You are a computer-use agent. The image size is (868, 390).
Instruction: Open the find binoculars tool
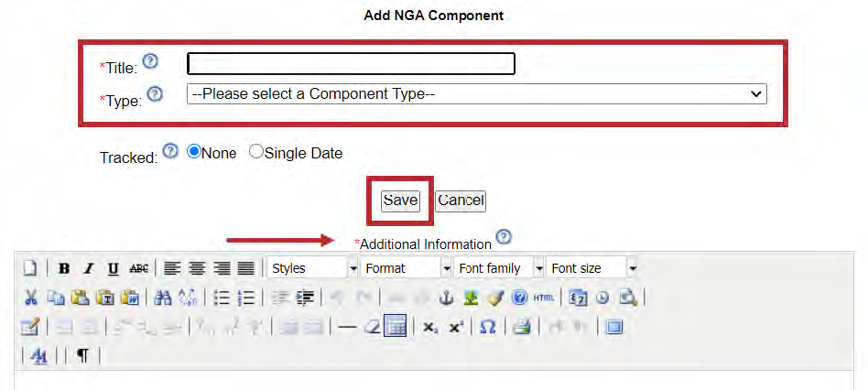point(163,298)
